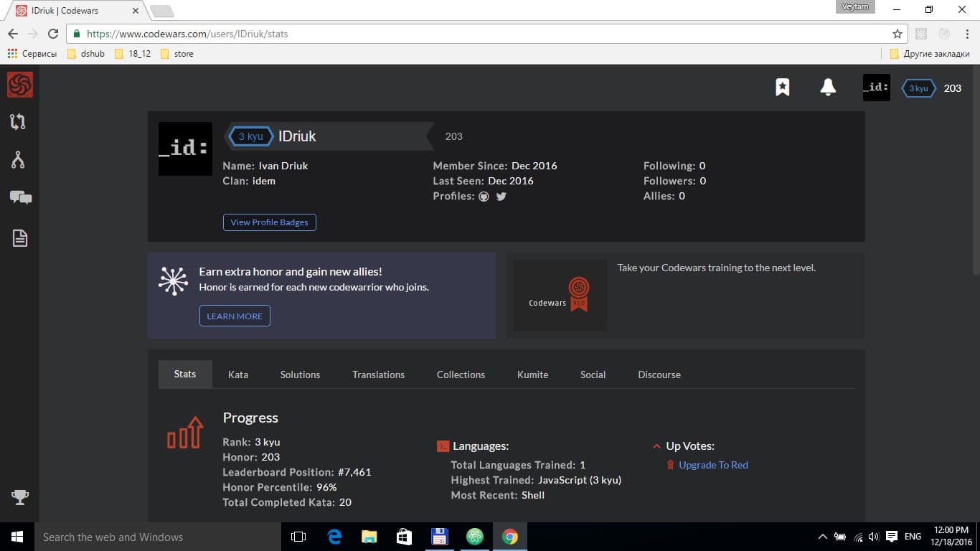The height and width of the screenshot is (551, 980).
Task: Open Task View in the taskbar
Action: (x=298, y=537)
